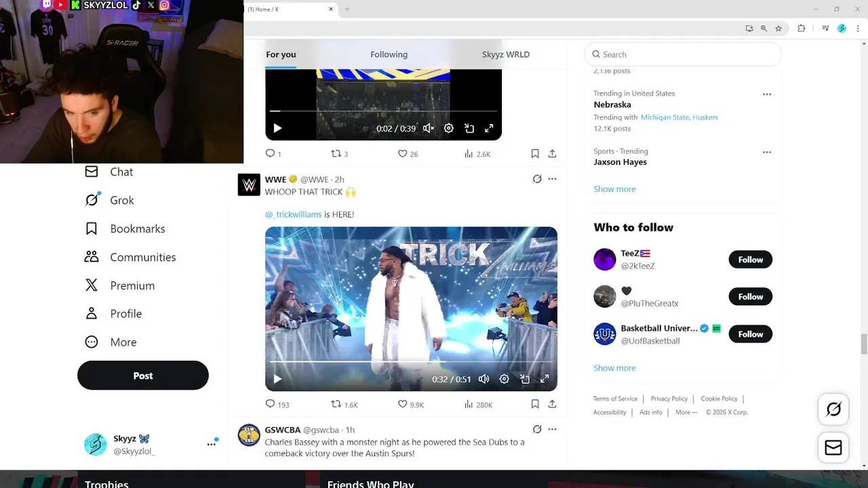Screen dimensions: 868x488
Task: Open more options on WWE post
Action: click(552, 179)
